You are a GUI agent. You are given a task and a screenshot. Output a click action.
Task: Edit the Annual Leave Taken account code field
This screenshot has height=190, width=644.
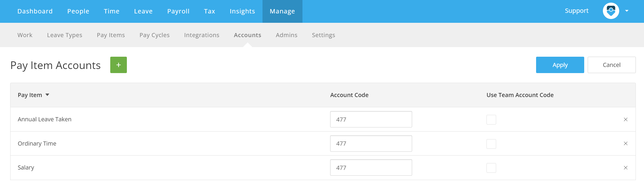tap(371, 119)
